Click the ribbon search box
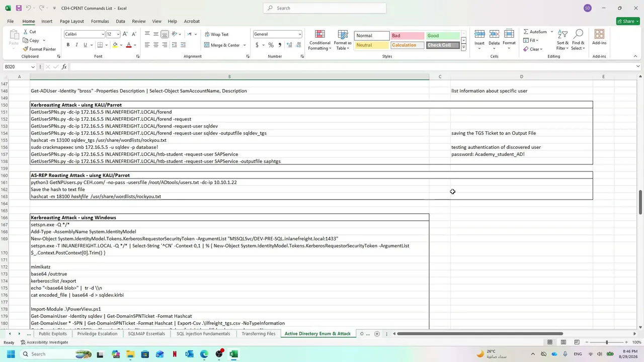 click(325, 8)
